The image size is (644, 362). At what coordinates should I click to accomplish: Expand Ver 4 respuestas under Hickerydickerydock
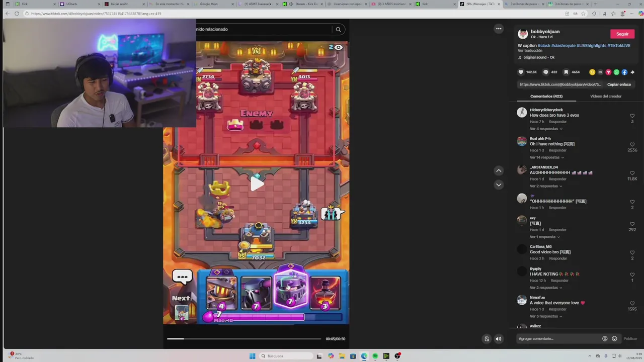[x=546, y=129]
